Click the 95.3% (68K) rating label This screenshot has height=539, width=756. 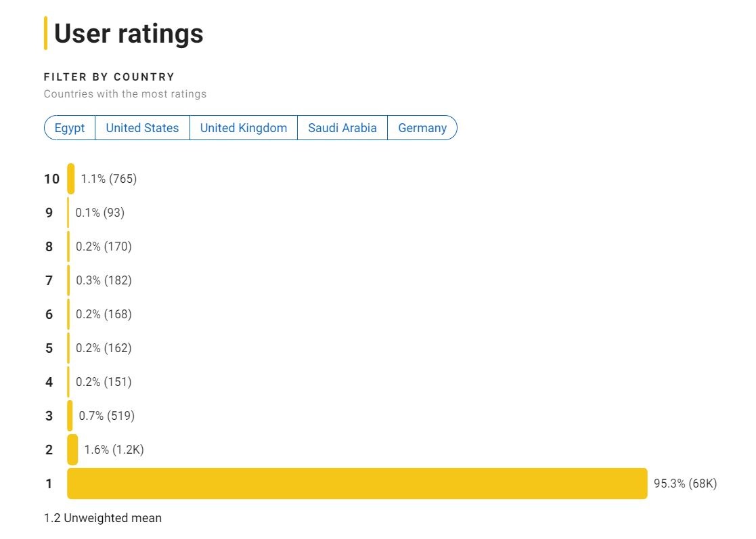685,483
